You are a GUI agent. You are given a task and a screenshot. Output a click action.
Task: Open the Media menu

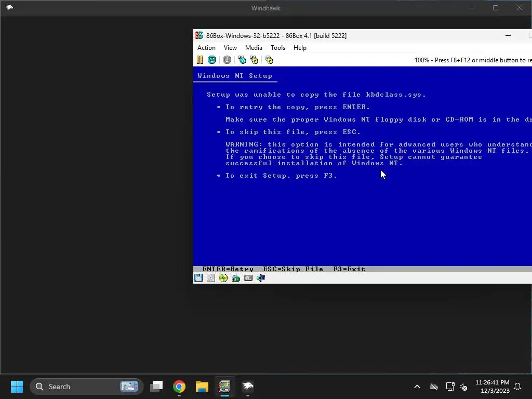coord(254,48)
